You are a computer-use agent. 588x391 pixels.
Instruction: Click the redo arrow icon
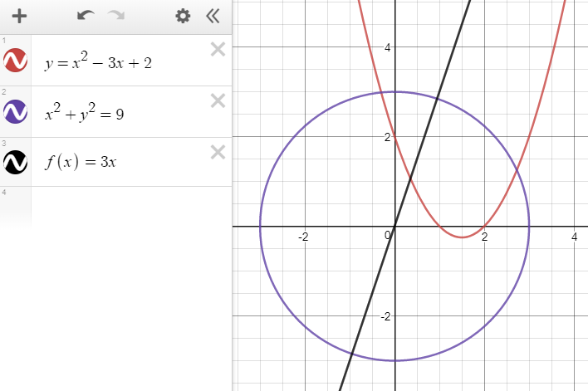point(116,16)
